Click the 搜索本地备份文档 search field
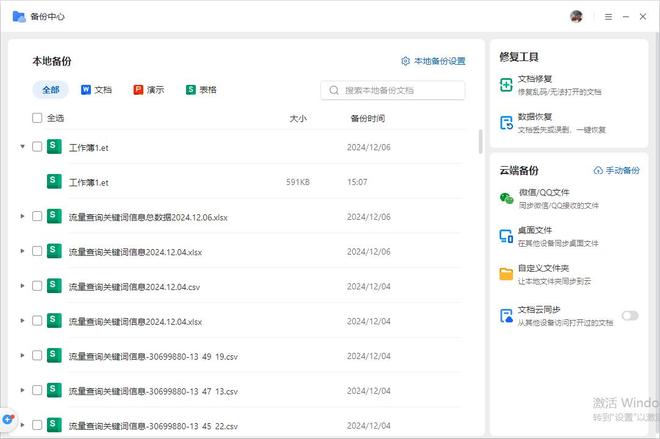 [393, 90]
